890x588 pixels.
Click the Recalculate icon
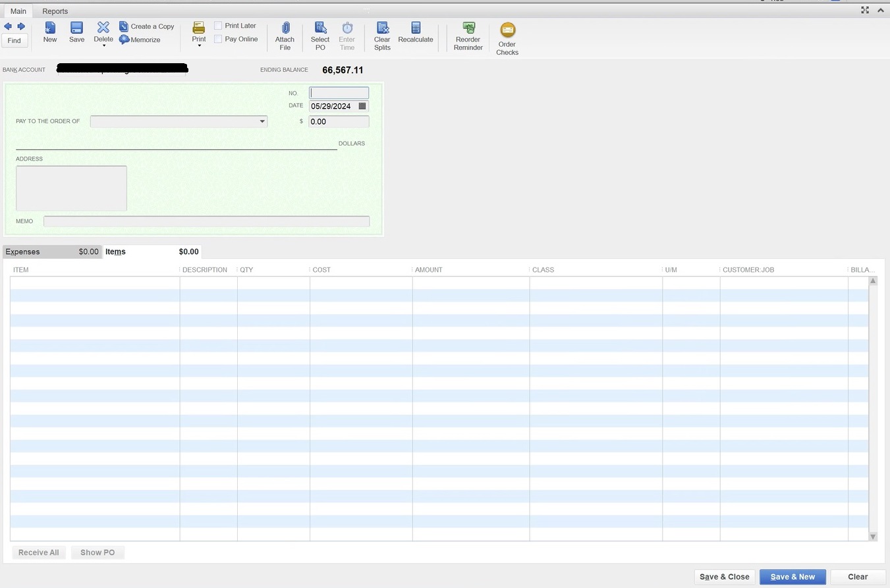point(416,28)
